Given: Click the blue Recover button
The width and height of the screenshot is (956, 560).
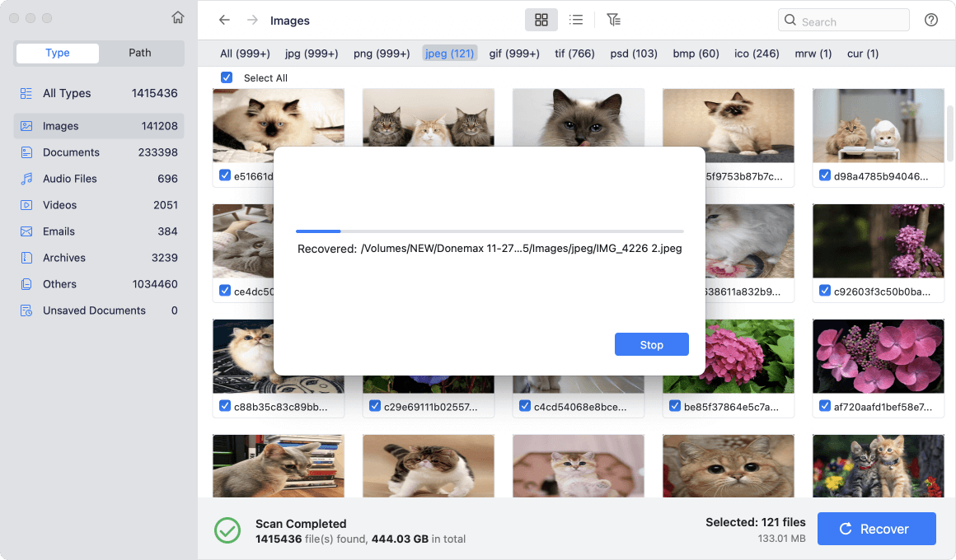Looking at the screenshot, I should pos(876,529).
